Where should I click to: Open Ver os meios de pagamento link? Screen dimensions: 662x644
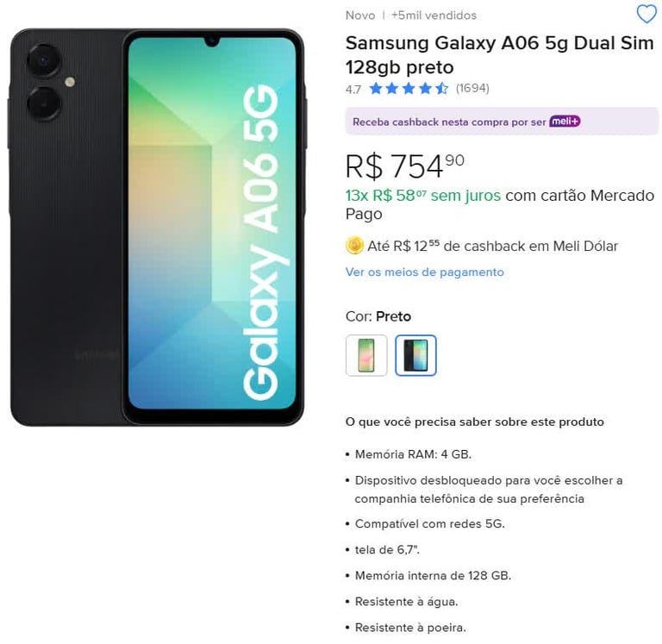click(x=425, y=272)
